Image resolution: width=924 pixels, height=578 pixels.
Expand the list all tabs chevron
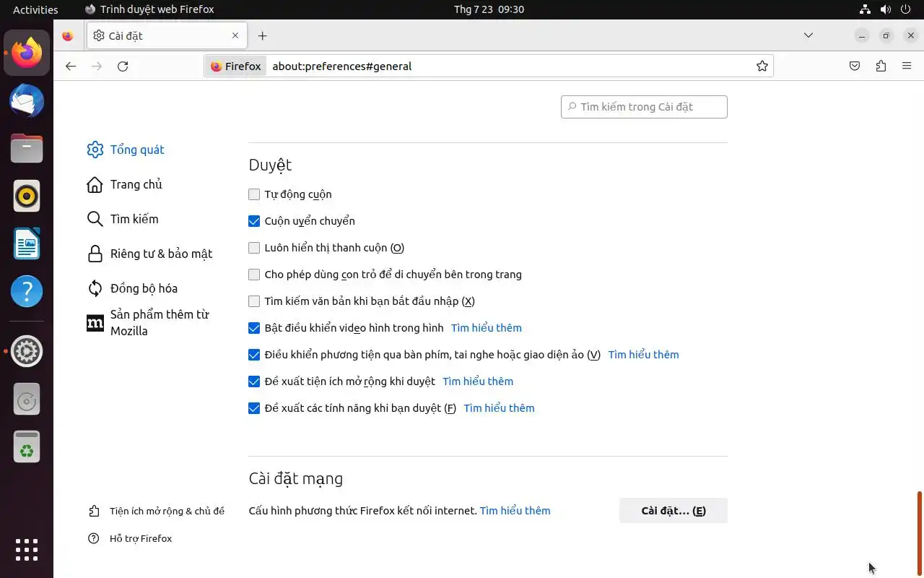(808, 35)
